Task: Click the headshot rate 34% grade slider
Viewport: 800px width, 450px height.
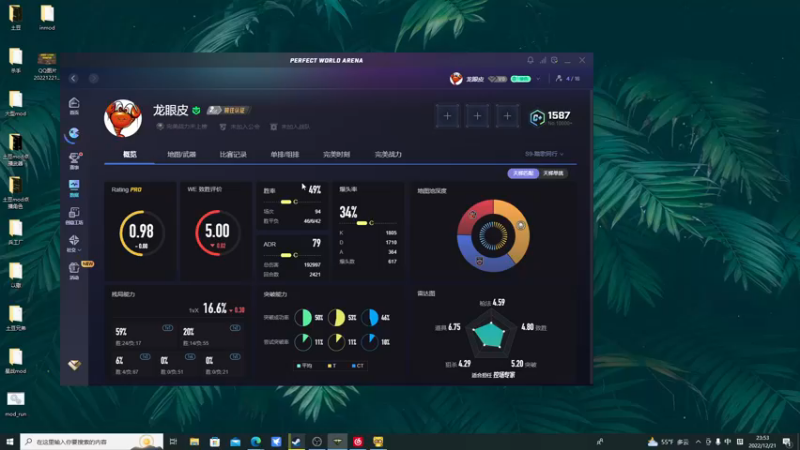Action: 368,223
